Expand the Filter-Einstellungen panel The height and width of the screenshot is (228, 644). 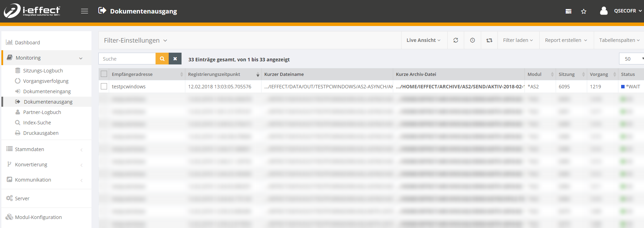(x=135, y=41)
